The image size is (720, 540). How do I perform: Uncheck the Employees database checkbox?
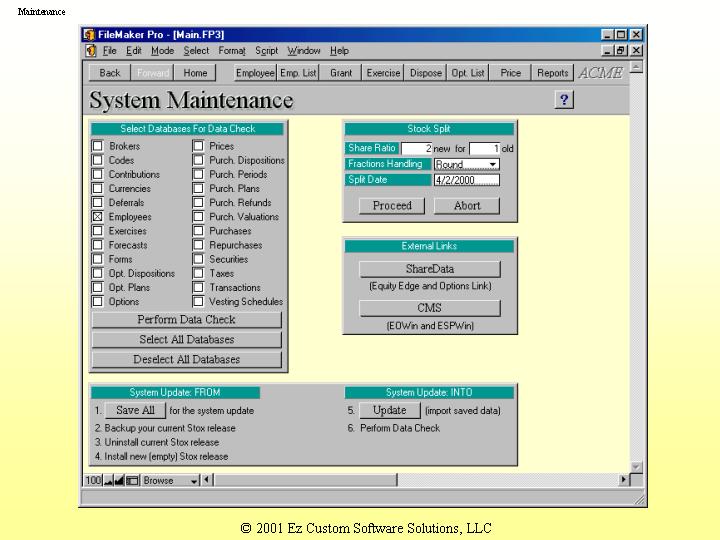(98, 217)
